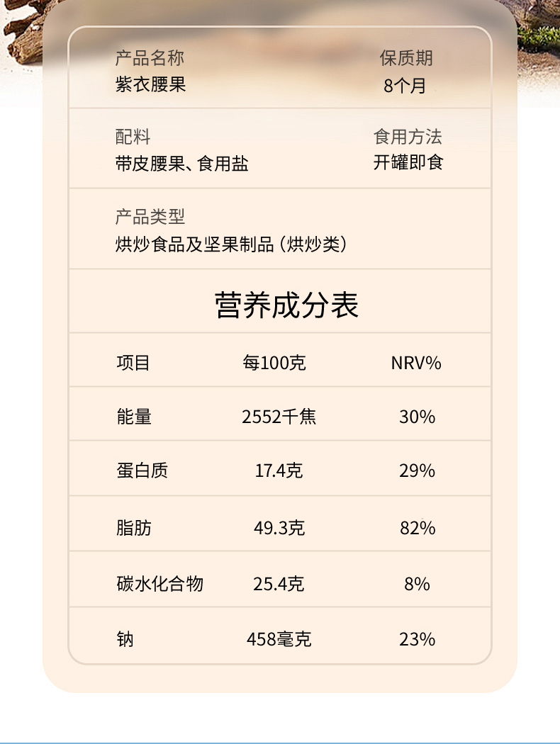Click the shelf life value 8个月
Image resolution: width=560 pixels, height=744 pixels.
pyautogui.click(x=405, y=86)
